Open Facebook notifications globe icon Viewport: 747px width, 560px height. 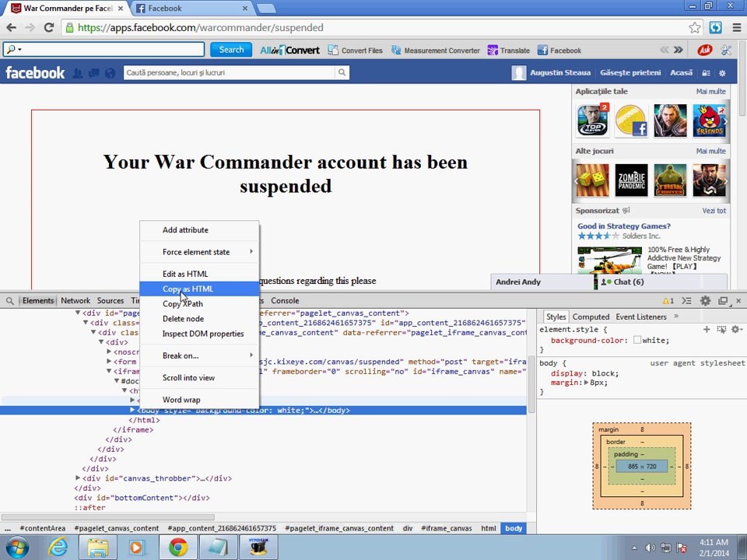pos(110,73)
